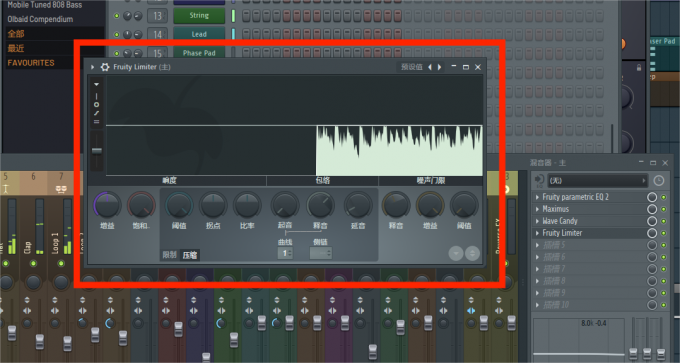
Task: Disable Wave Candy slot LED
Action: click(664, 221)
